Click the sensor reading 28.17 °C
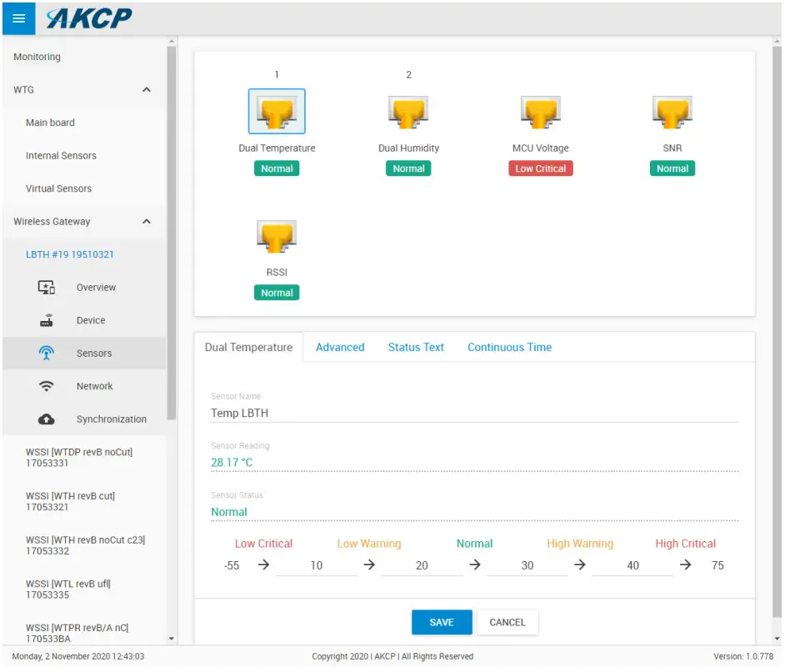This screenshot has width=785, height=672. (232, 462)
